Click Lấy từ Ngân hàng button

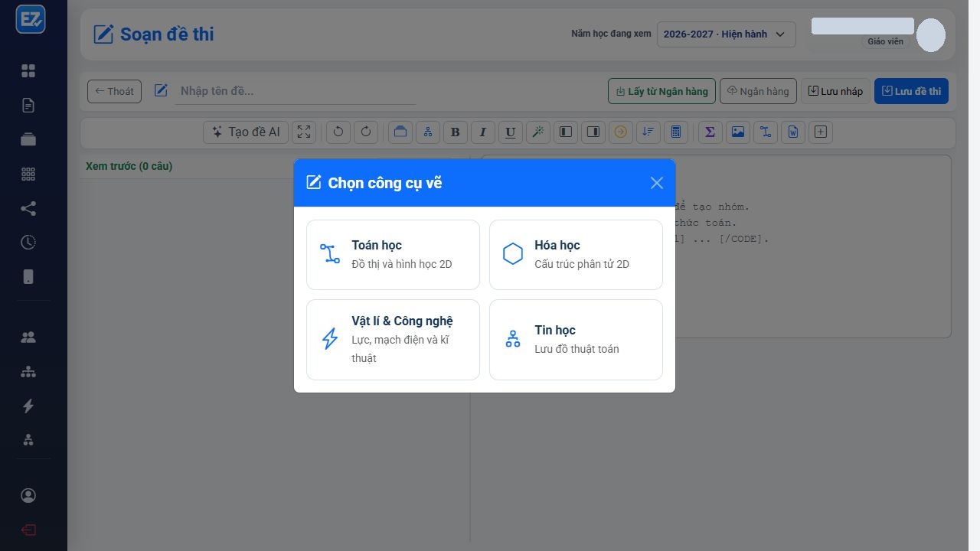pyautogui.click(x=662, y=91)
